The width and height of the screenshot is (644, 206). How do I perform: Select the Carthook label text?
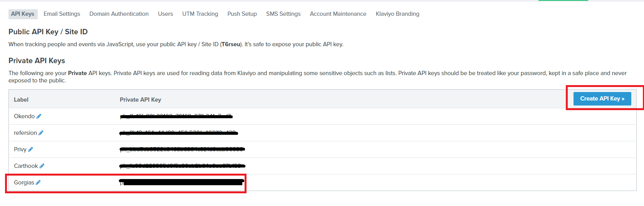pyautogui.click(x=26, y=166)
